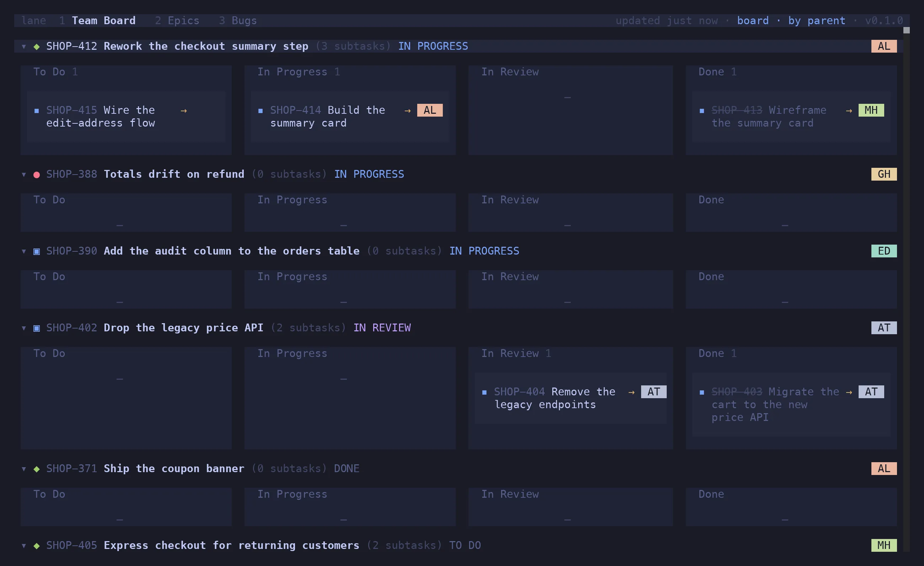This screenshot has height=566, width=924.
Task: Click the DONE status of SHOP-371
Action: tap(346, 469)
